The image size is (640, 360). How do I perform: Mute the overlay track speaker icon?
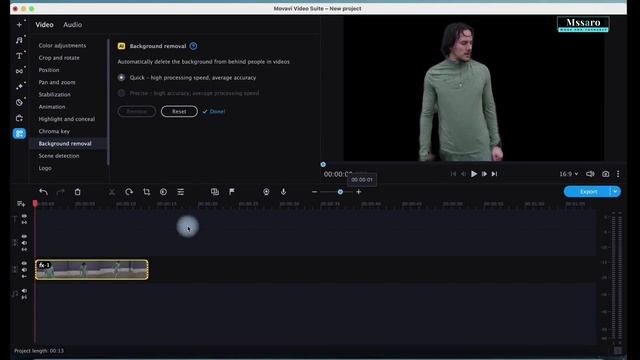(x=24, y=243)
